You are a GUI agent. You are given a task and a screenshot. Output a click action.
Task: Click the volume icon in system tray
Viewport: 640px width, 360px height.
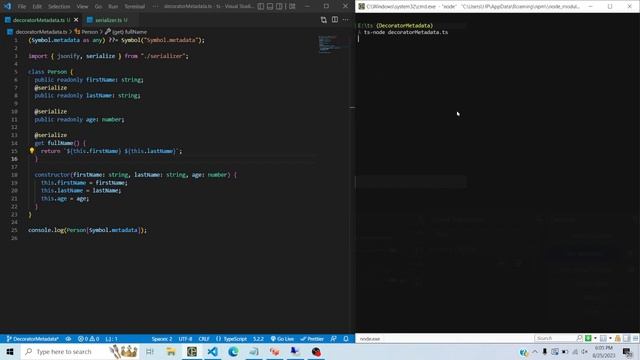[585, 351]
